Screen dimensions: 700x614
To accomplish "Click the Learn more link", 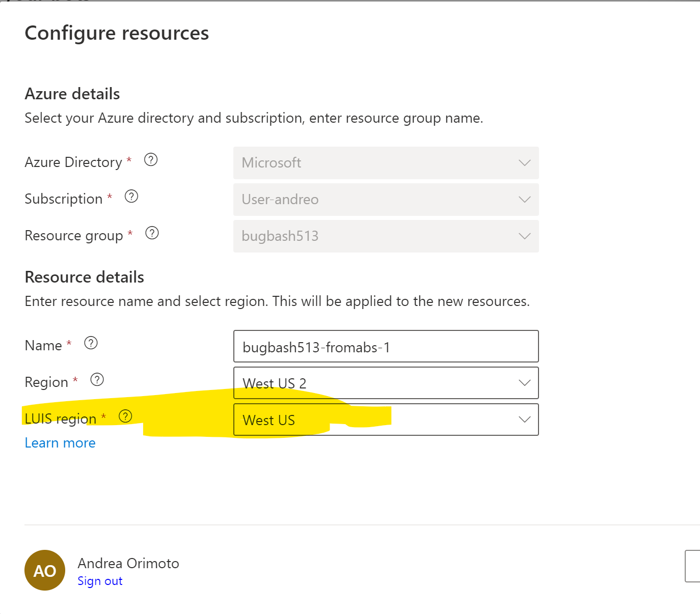I will (60, 443).
